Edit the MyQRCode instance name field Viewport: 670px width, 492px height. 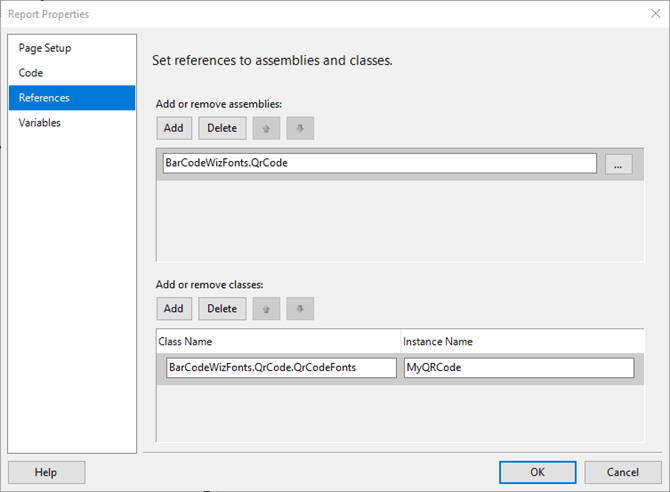(x=519, y=368)
